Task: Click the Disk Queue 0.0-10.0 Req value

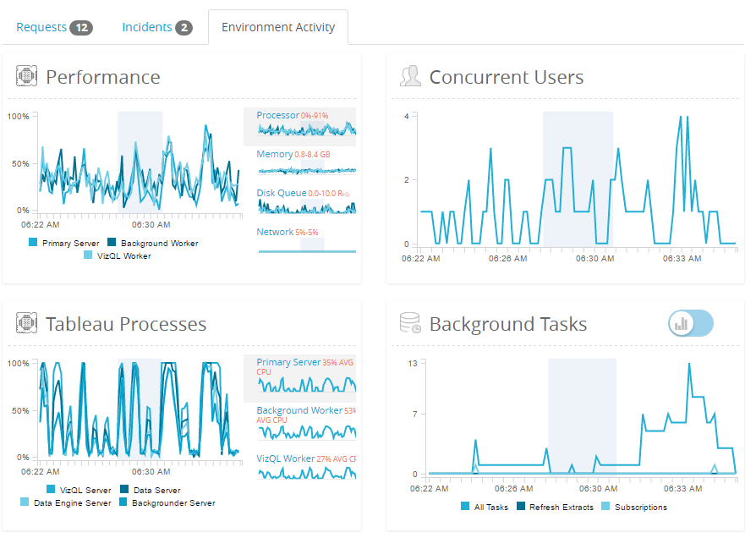Action: pyautogui.click(x=328, y=194)
